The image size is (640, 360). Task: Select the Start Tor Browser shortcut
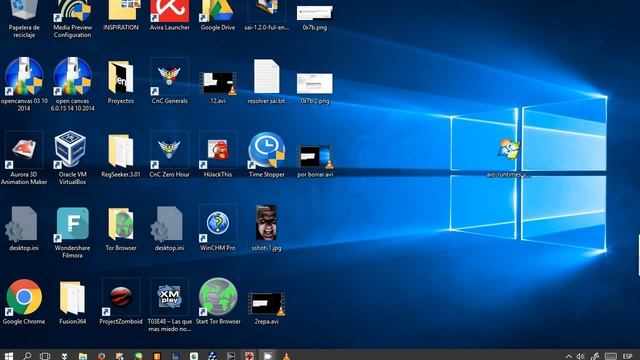point(218,301)
